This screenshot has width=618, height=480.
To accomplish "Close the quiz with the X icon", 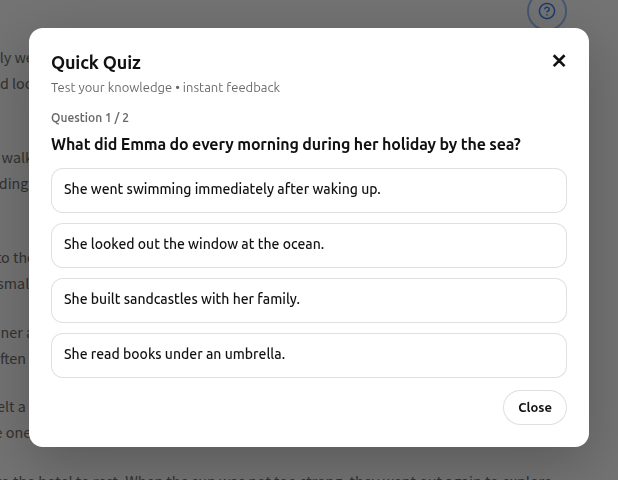I will pyautogui.click(x=559, y=61).
